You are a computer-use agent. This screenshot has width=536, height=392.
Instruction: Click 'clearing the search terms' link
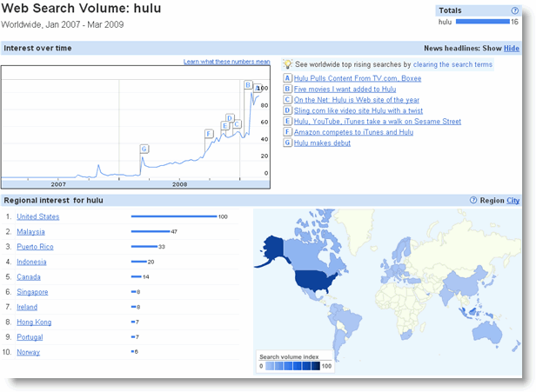pos(452,64)
